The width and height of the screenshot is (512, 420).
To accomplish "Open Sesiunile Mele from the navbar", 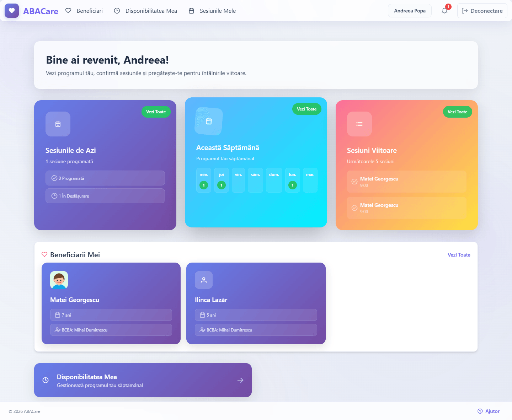I will [212, 11].
